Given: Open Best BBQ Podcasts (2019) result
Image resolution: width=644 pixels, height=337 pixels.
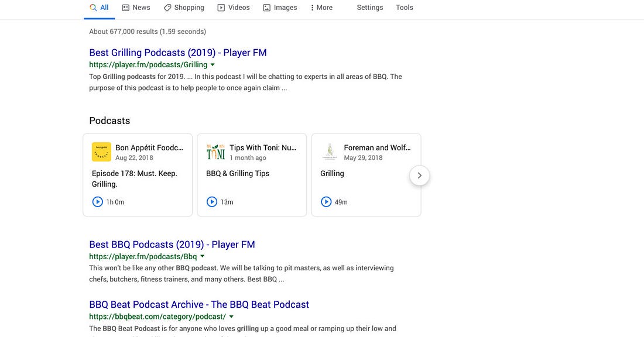Looking at the screenshot, I should tap(172, 245).
